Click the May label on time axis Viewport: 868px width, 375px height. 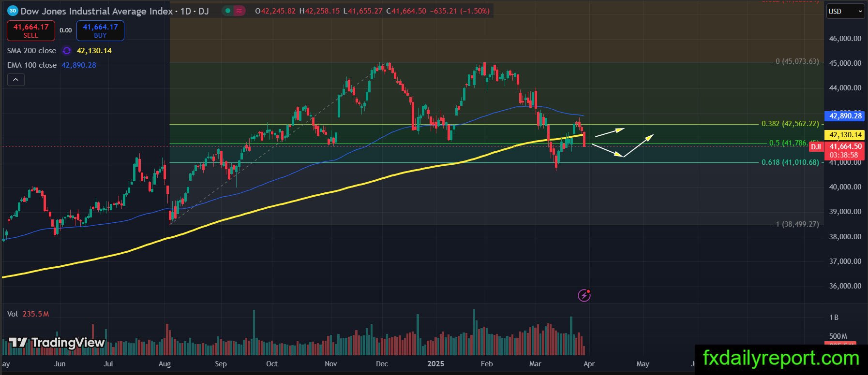pyautogui.click(x=643, y=364)
